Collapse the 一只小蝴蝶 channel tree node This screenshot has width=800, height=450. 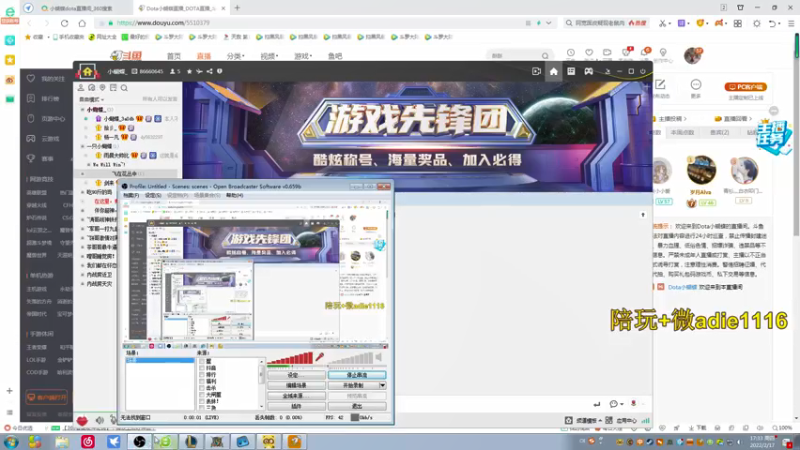click(x=83, y=146)
